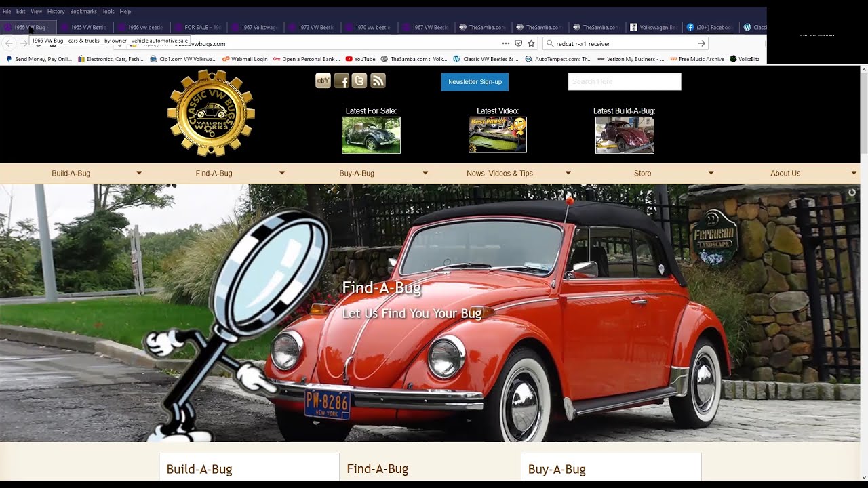Click the Find-A-Bug banner heading
868x488 pixels.
[x=382, y=288]
